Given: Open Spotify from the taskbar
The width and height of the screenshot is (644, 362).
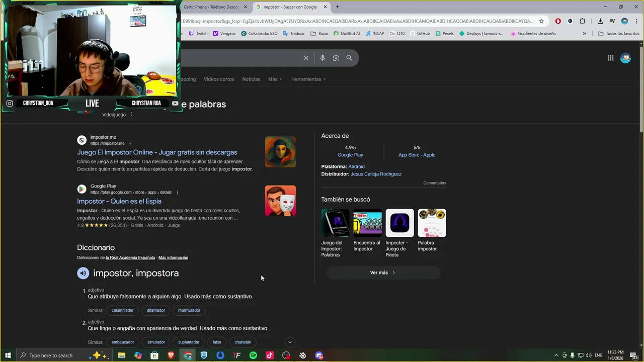Looking at the screenshot, I should click(253, 355).
